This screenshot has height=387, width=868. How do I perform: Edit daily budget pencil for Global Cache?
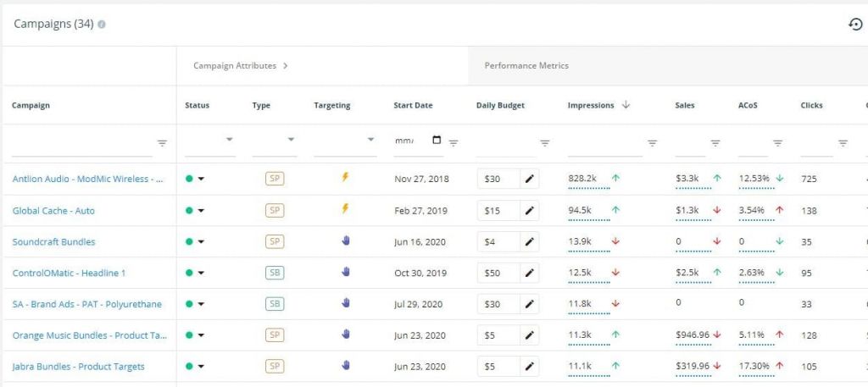point(529,211)
